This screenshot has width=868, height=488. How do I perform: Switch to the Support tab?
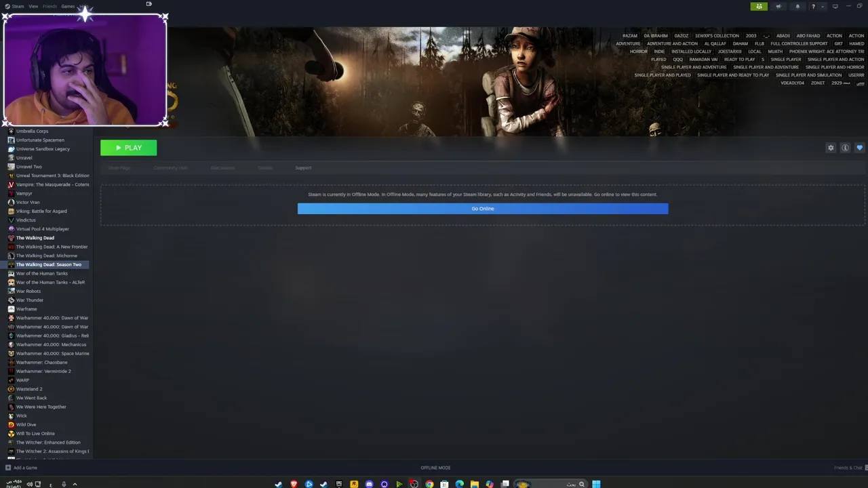pyautogui.click(x=303, y=168)
